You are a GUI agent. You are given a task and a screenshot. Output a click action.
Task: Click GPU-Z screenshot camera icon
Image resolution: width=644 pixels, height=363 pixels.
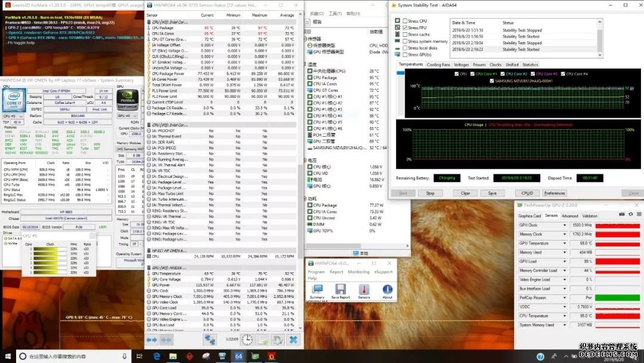pos(622,214)
